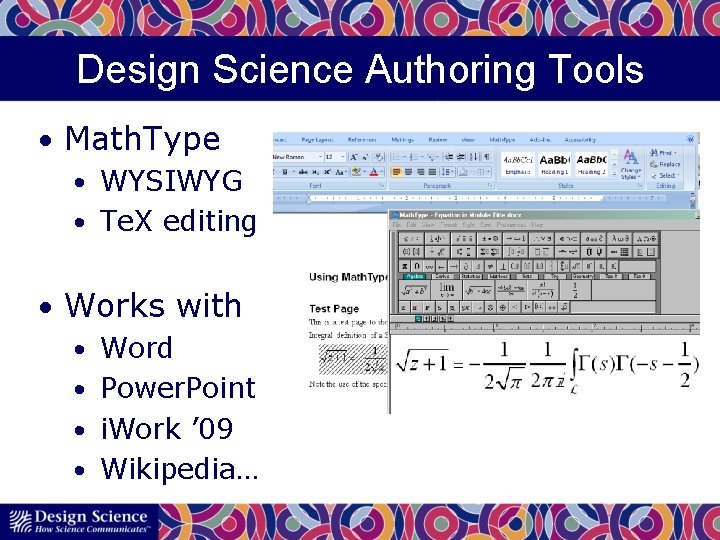
Task: Open the summation templates palette
Action: [489, 252]
